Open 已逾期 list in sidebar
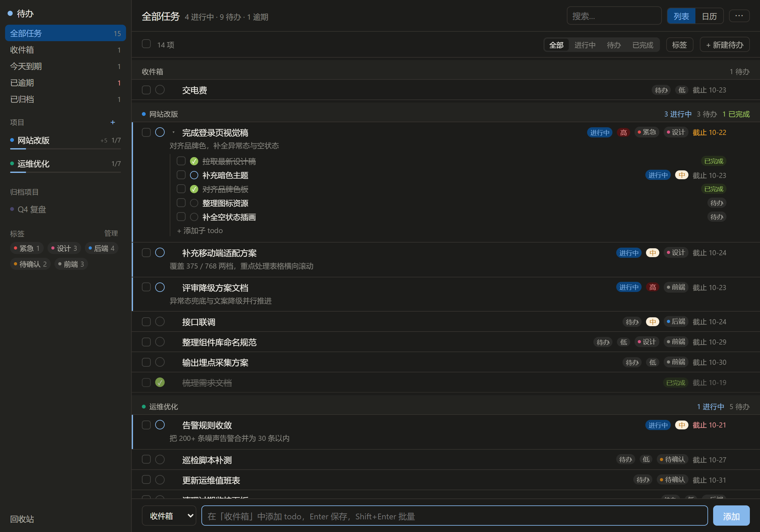The image size is (760, 532). click(x=66, y=83)
